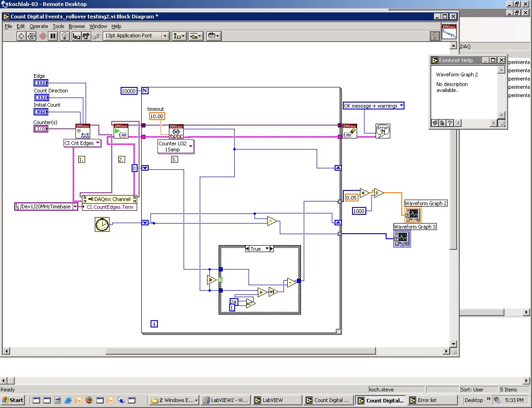Click the Wait timer clock node
The height and width of the screenshot is (408, 532).
tap(102, 224)
